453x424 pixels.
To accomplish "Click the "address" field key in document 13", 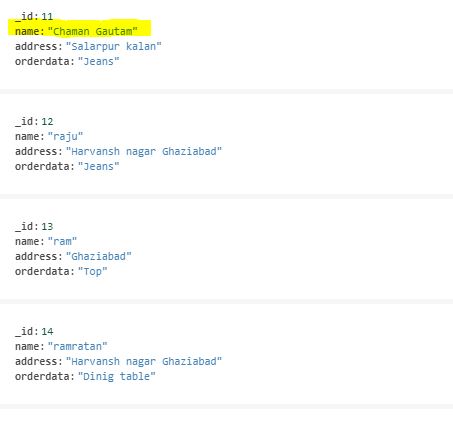I will (37, 256).
